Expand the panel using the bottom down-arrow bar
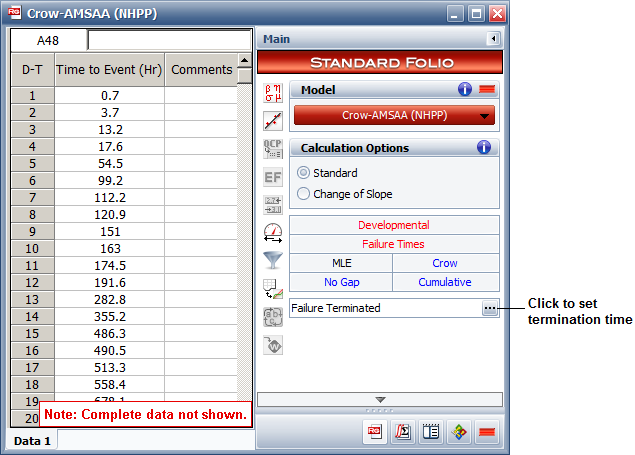Image resolution: width=635 pixels, height=455 pixels. (378, 399)
